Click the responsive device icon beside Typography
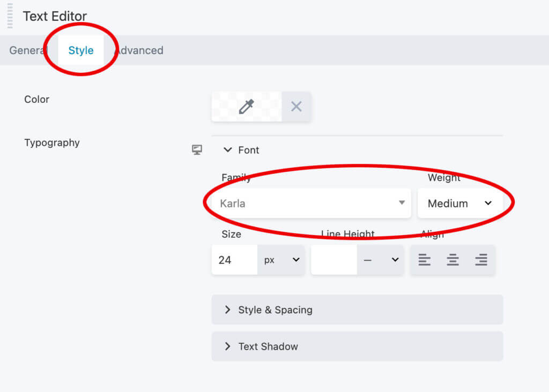 [197, 150]
